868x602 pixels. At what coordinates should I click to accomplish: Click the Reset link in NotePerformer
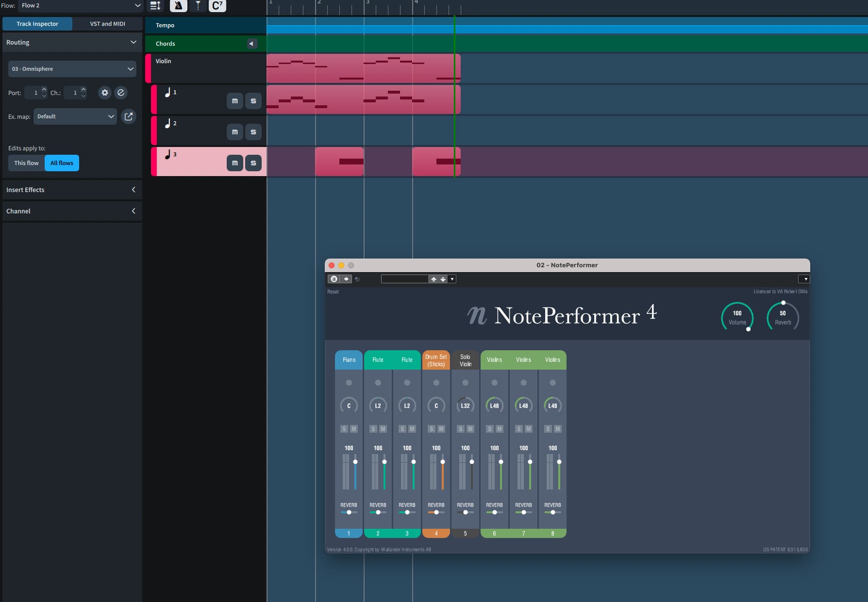point(333,292)
